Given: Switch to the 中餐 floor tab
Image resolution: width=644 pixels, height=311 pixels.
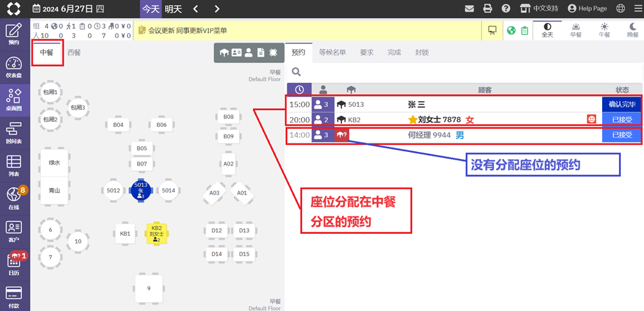Looking at the screenshot, I should tap(47, 53).
